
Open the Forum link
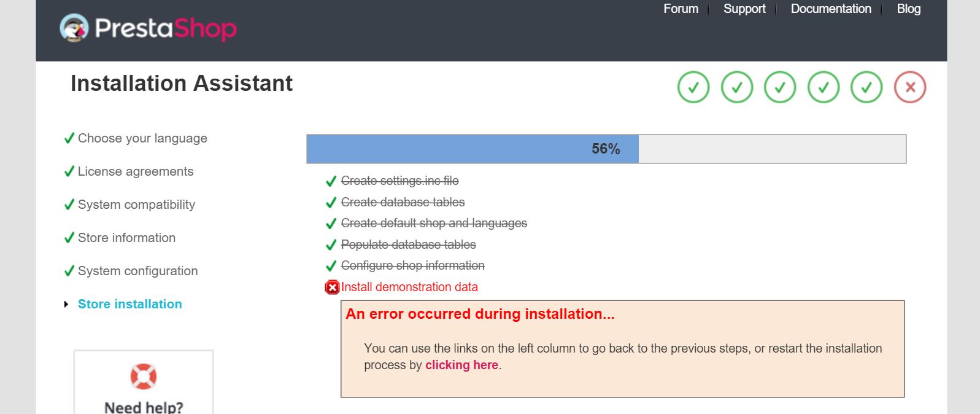681,9
